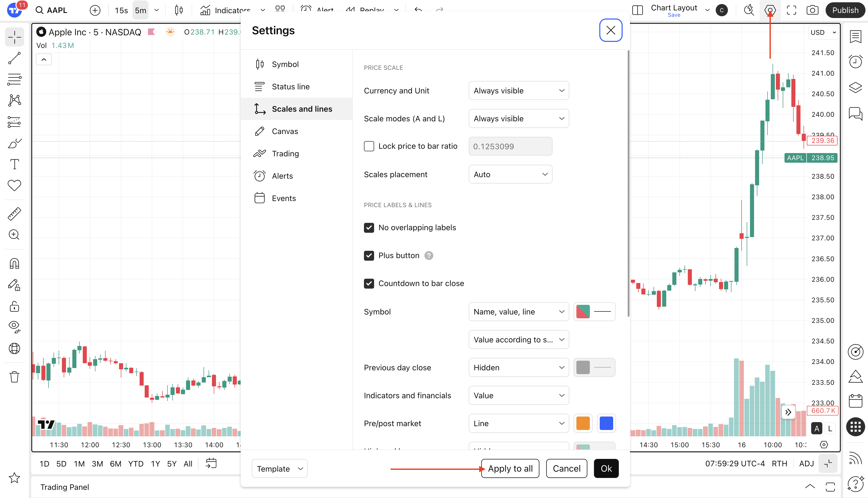868x498 pixels.
Task: Click the trash remove objects icon
Action: tap(14, 377)
